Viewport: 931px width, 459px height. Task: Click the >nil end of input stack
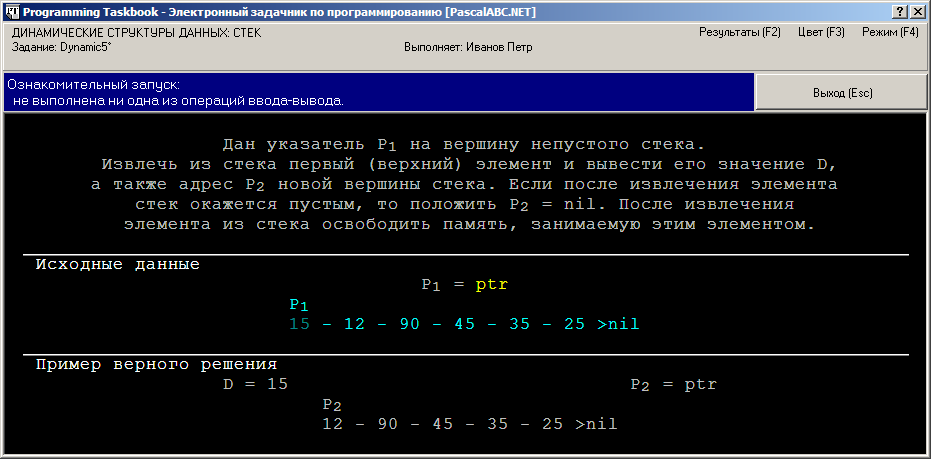coord(618,324)
